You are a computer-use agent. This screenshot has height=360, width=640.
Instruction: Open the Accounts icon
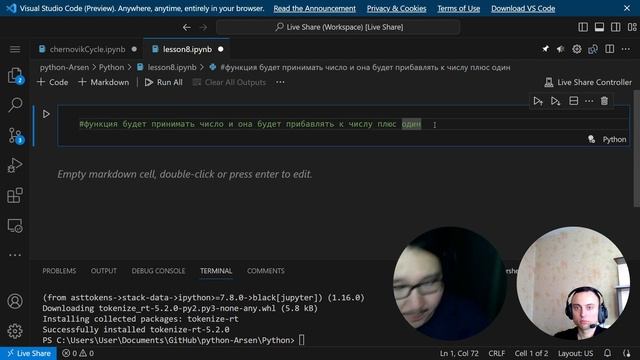pos(15,301)
